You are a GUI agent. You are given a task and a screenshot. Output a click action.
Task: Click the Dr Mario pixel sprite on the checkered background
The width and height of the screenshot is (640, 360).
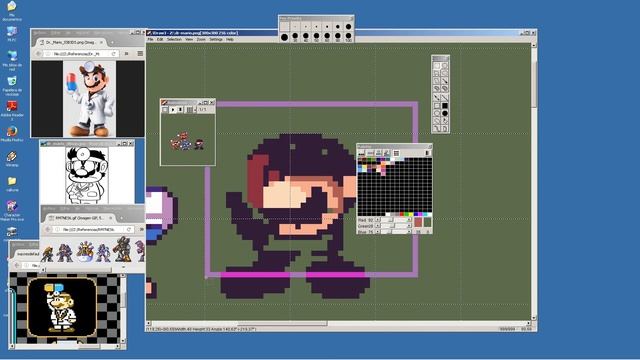(62, 308)
